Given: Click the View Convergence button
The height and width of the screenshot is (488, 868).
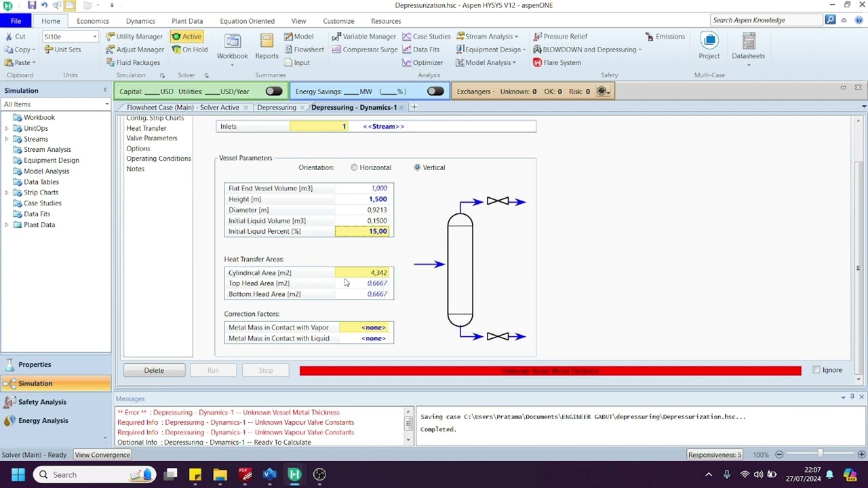Looking at the screenshot, I should pos(102,455).
